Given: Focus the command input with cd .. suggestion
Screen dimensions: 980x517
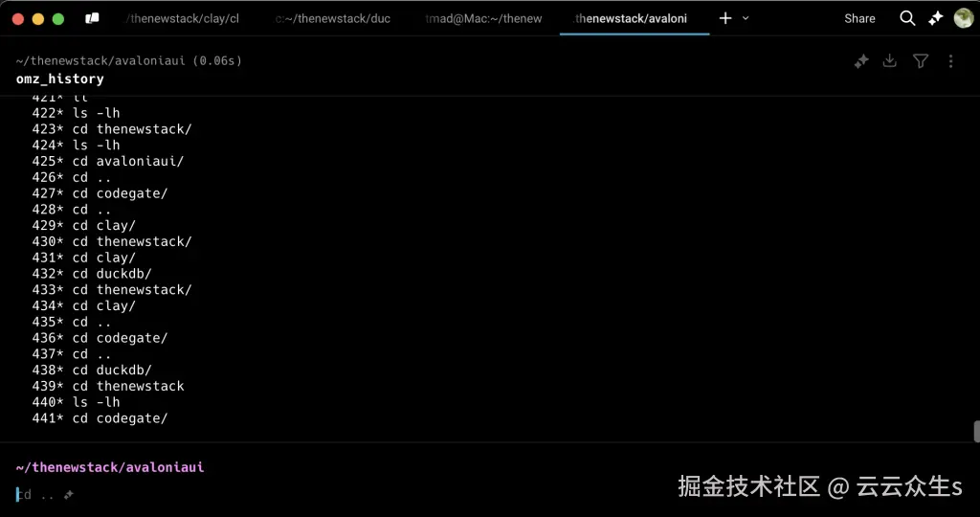Looking at the screenshot, I should click(x=35, y=494).
